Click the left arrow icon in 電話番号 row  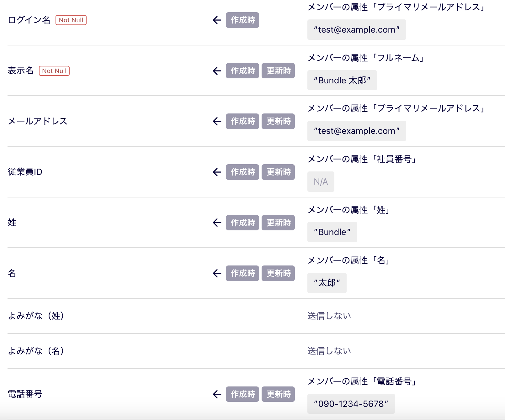tap(217, 394)
